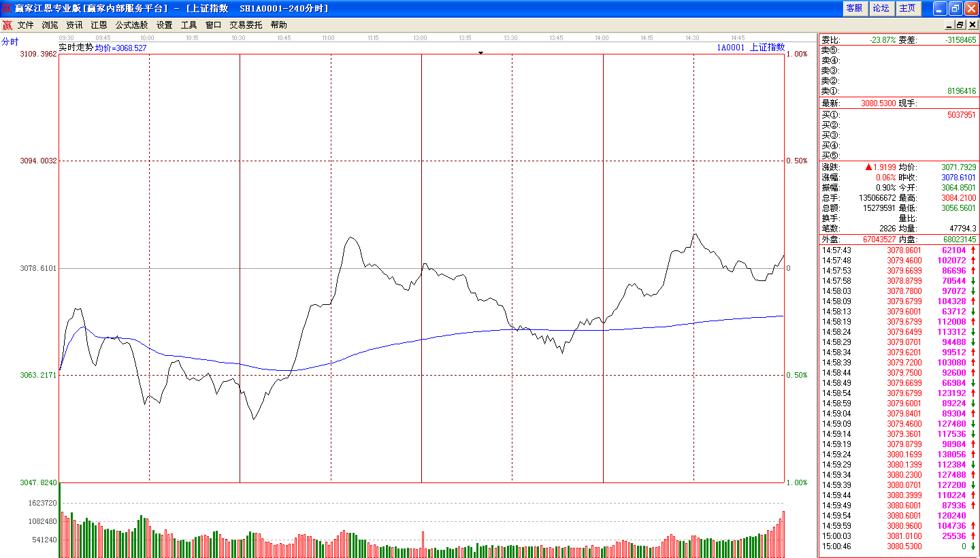Viewport: 980px width, 558px height.
Task: Click the 笔数 value 2826
Action: pyautogui.click(x=887, y=228)
